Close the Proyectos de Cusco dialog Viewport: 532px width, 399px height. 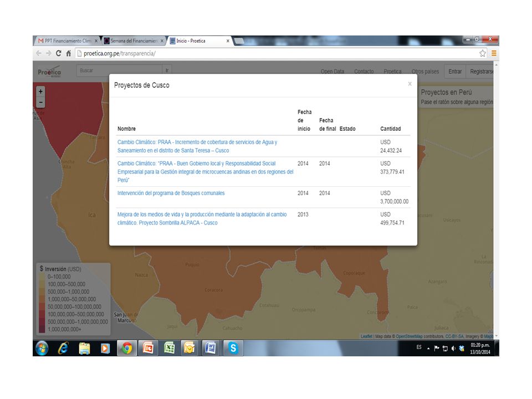point(410,84)
